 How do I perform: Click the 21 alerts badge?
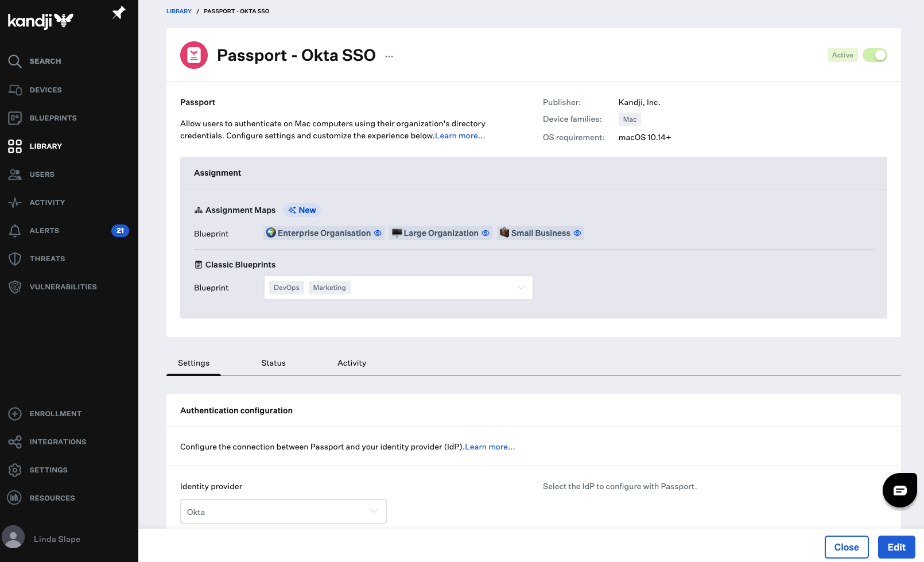(120, 231)
